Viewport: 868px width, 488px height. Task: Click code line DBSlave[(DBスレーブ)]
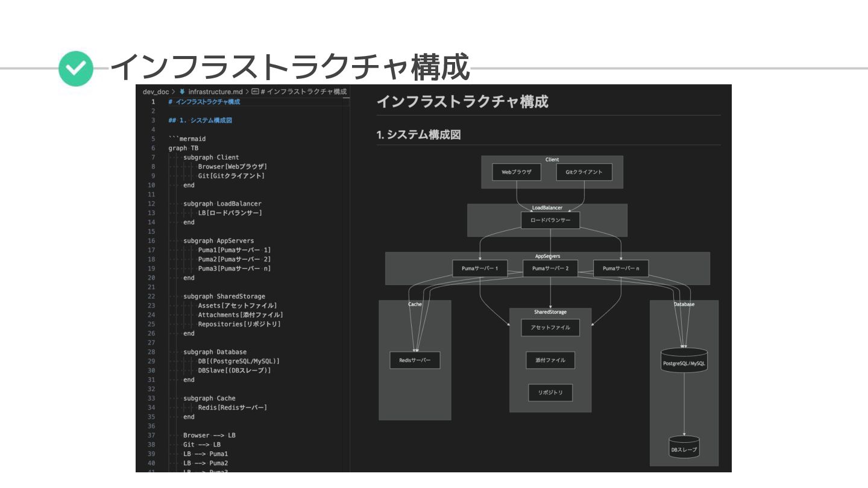pos(234,371)
